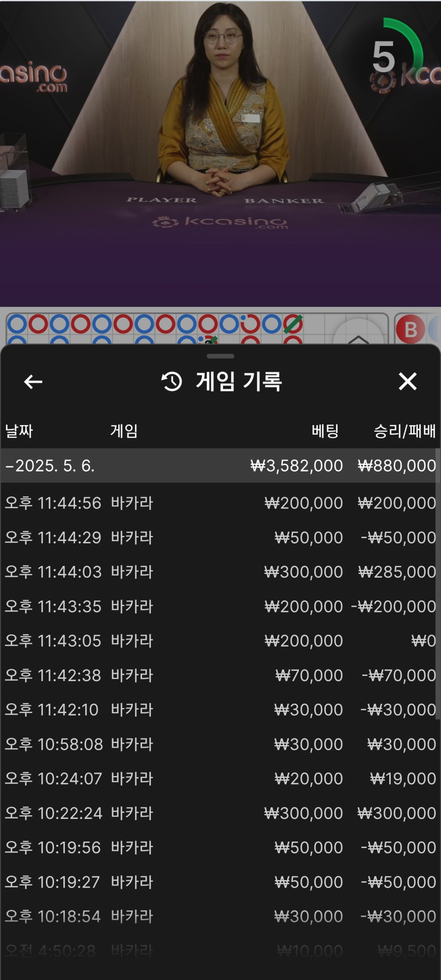Open the 오후 10:19:56 game record
Viewport: 441px width, 980px height.
click(x=220, y=847)
